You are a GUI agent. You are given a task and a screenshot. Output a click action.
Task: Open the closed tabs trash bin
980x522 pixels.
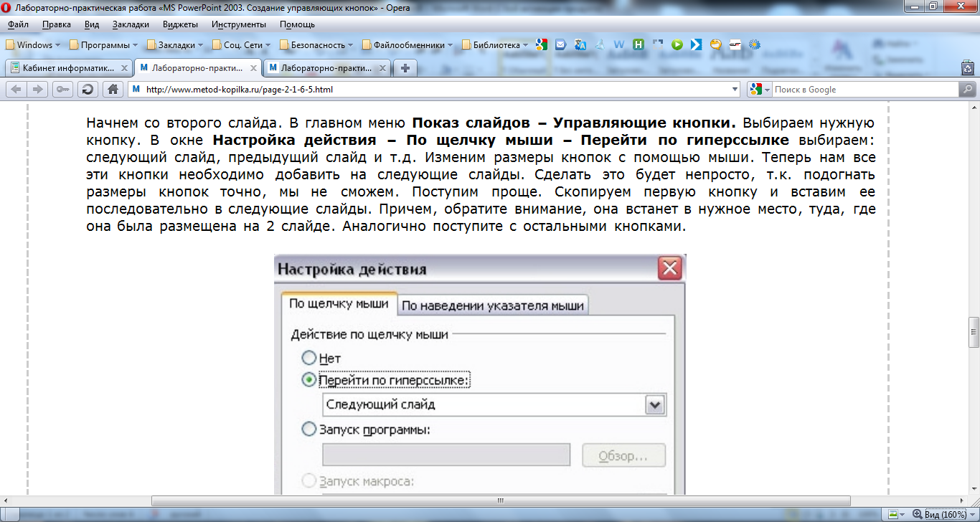(967, 68)
